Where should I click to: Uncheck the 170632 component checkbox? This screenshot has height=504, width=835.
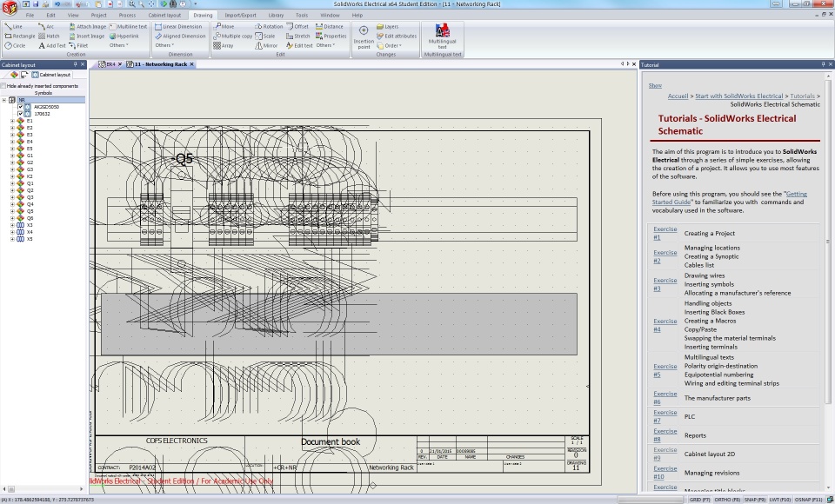(20, 114)
